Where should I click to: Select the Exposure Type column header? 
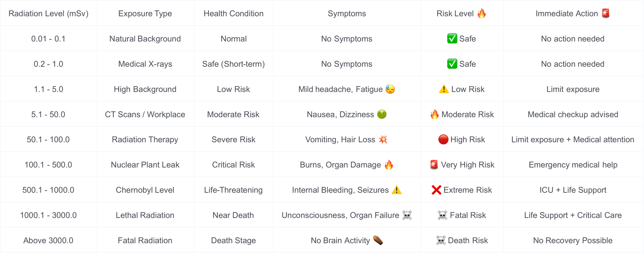point(145,14)
